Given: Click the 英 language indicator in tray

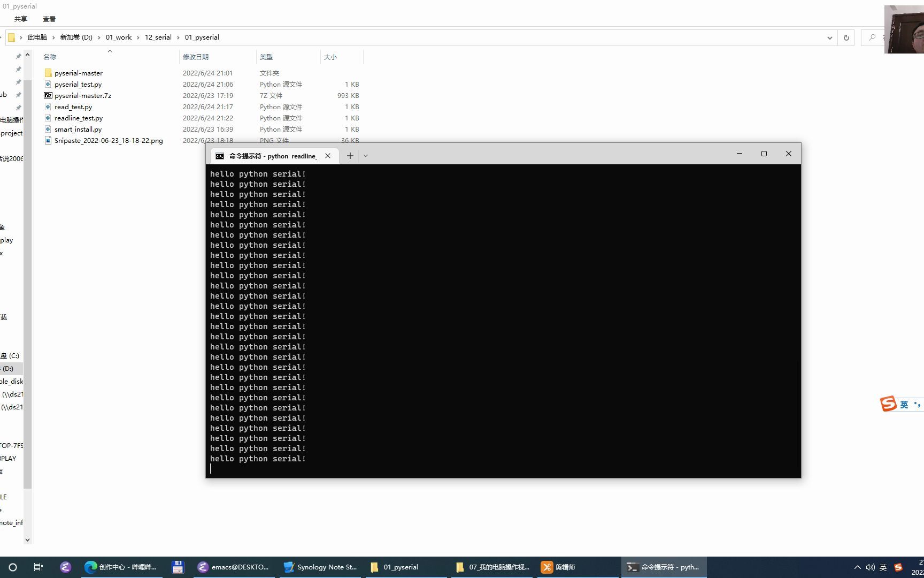Looking at the screenshot, I should pyautogui.click(x=883, y=567).
